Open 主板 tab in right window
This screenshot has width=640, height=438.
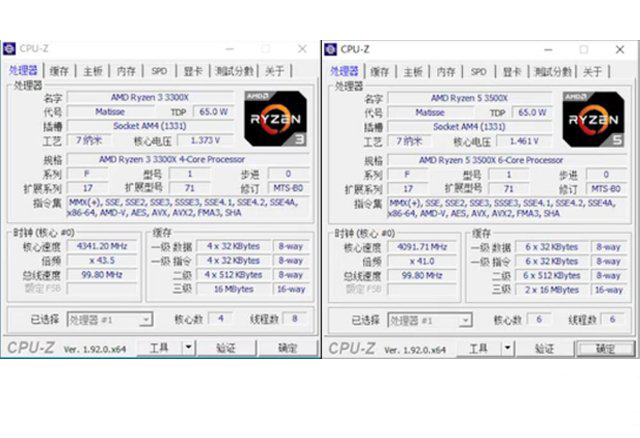413,72
